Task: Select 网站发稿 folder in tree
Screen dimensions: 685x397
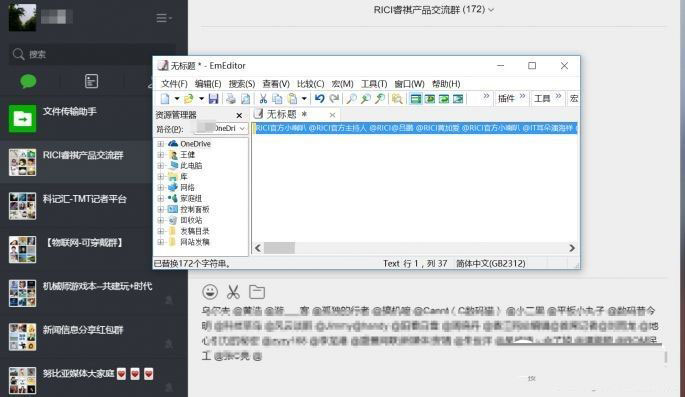Action: (194, 242)
